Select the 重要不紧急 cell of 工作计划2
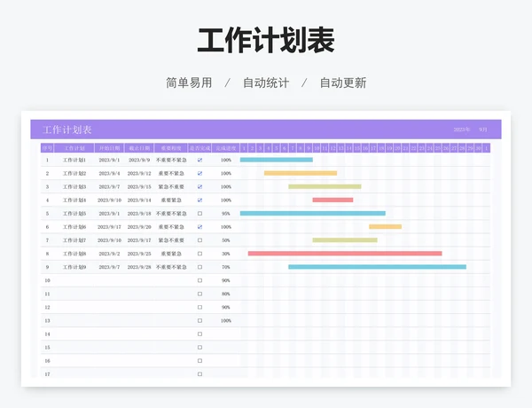 [x=171, y=174]
